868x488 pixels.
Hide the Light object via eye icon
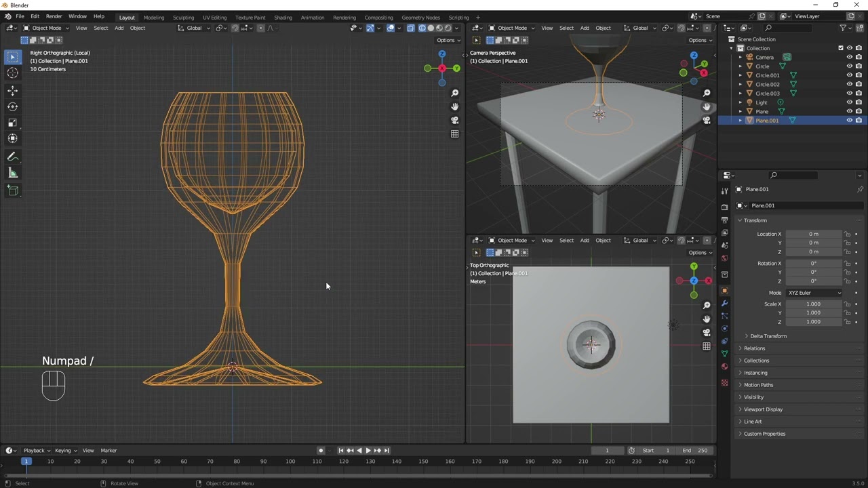[x=849, y=102]
